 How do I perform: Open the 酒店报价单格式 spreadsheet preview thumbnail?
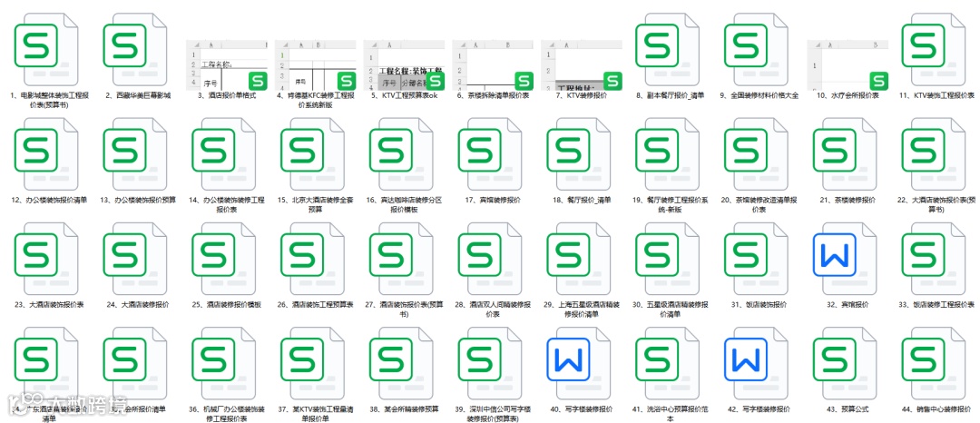point(227,65)
